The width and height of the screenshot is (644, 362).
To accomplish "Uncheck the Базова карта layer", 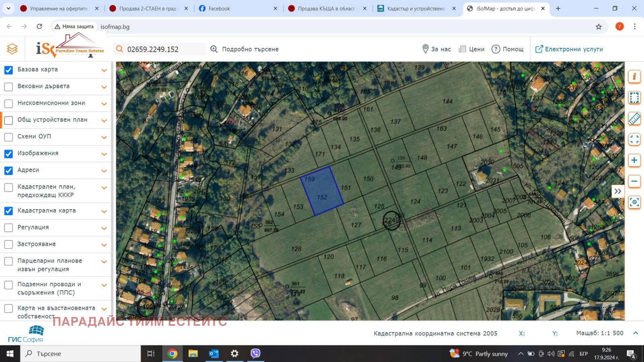I will click(8, 70).
